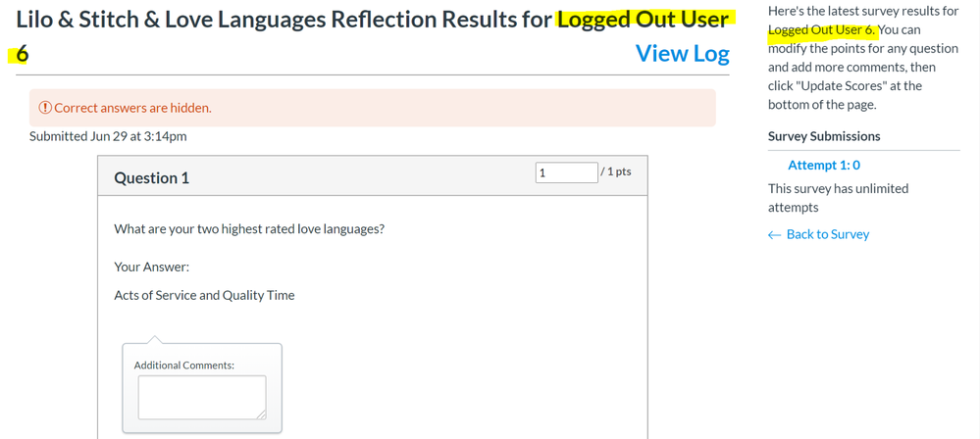This screenshot has width=980, height=439.
Task: Click the resize handle of the comments box
Action: click(261, 415)
